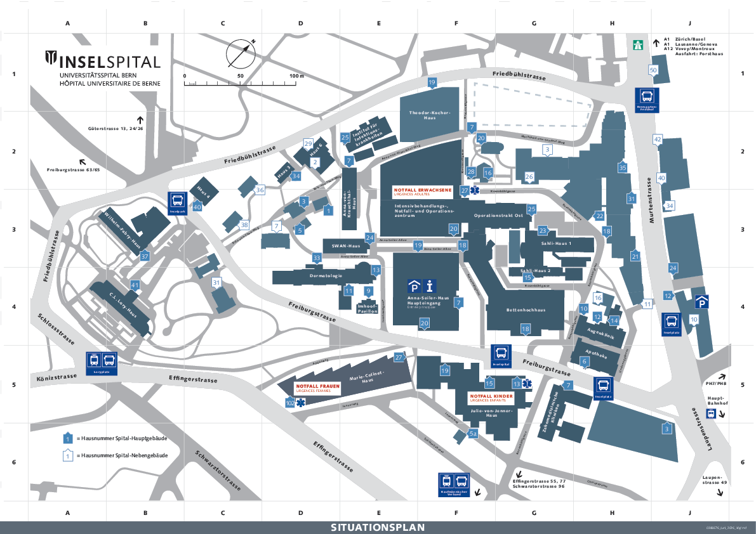
Task: Click the Julie-von-Jenner-Haus label
Action: [x=492, y=413]
